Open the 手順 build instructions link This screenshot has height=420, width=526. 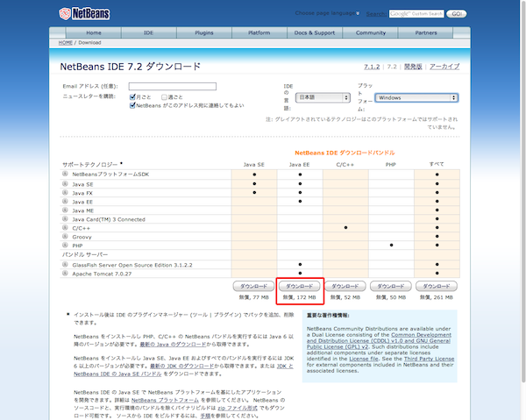tap(205, 416)
